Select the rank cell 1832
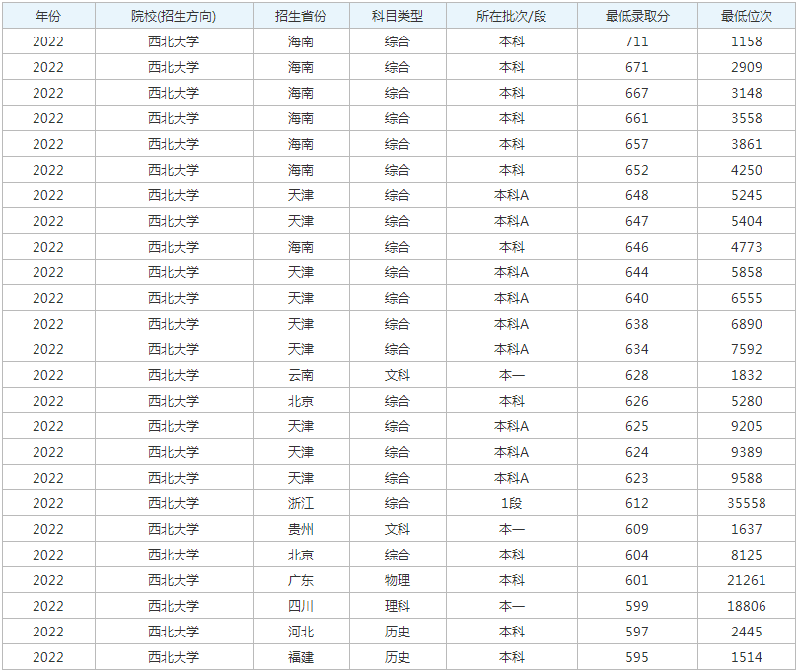 pos(747,375)
